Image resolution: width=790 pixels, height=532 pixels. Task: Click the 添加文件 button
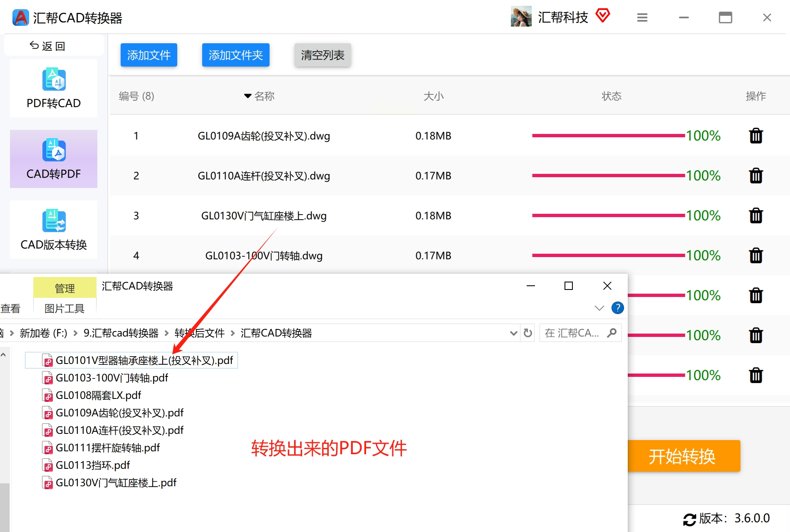(149, 55)
